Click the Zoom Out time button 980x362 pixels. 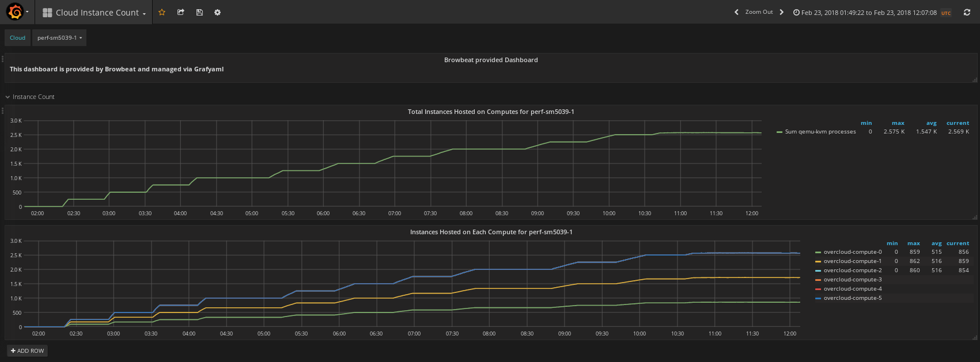coord(759,12)
